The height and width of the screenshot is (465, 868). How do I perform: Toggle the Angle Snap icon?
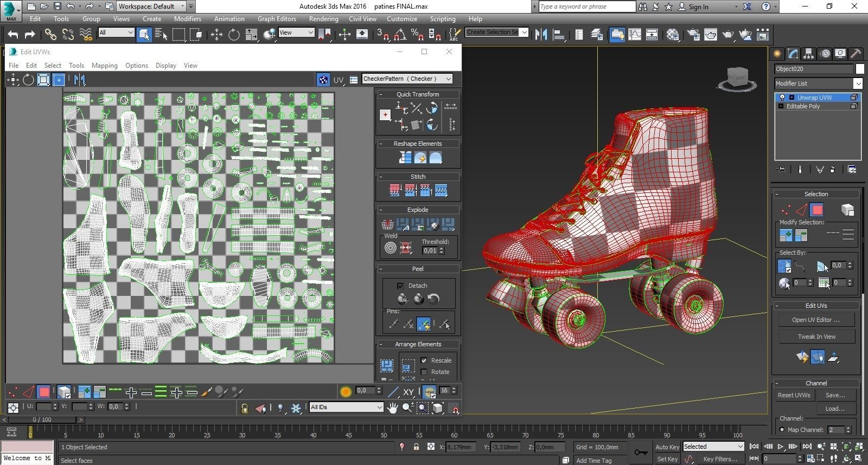[x=400, y=35]
